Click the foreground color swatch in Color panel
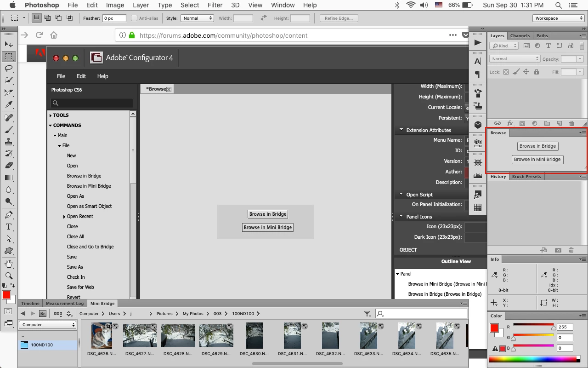This screenshot has height=368, width=588. pos(494,328)
